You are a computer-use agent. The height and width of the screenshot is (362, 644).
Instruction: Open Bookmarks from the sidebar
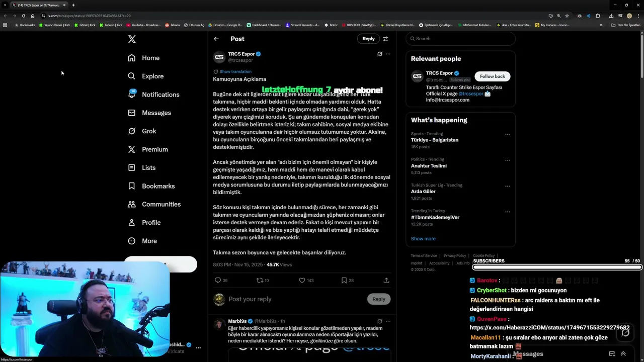[151, 186]
